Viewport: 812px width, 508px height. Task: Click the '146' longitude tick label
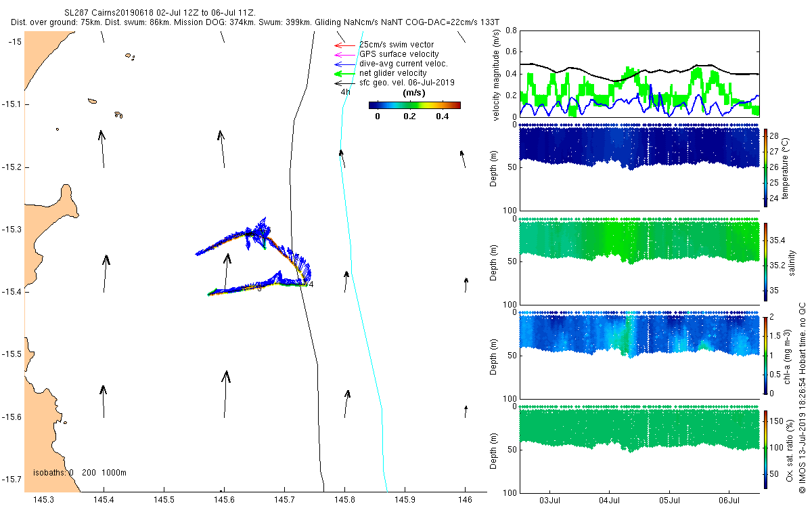pyautogui.click(x=465, y=499)
